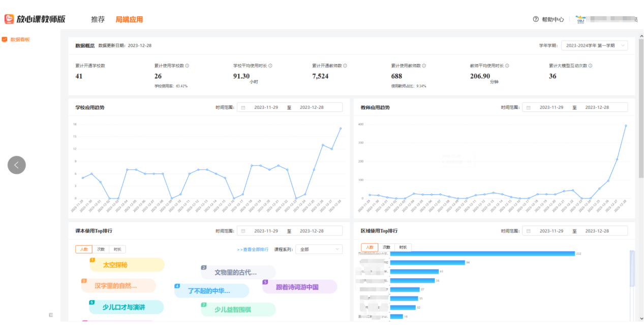Switch to the 推荐 tab
The width and height of the screenshot is (644, 325).
(98, 19)
